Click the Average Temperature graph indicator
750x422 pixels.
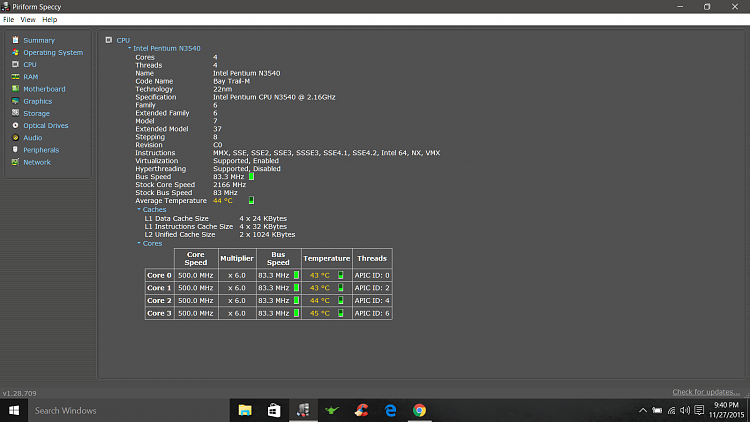coord(251,200)
